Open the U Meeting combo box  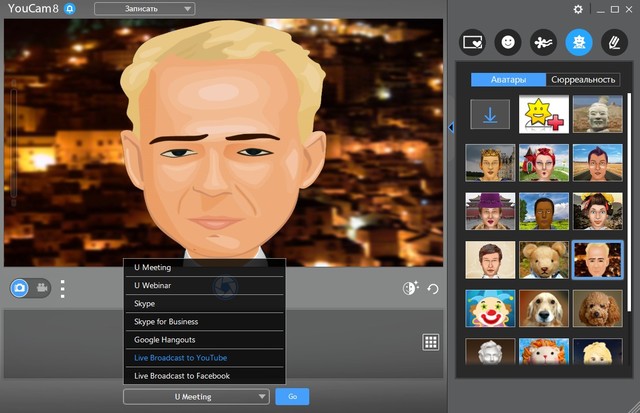[196, 396]
